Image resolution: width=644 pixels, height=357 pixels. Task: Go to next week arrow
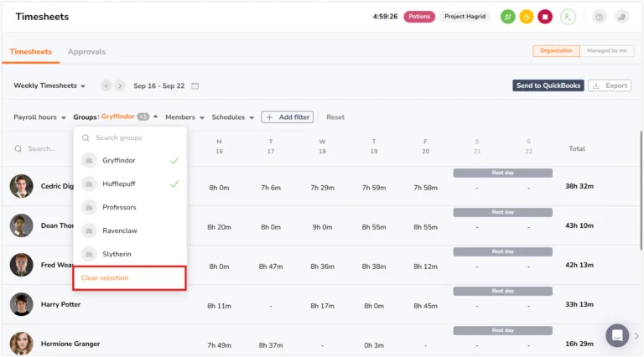120,85
